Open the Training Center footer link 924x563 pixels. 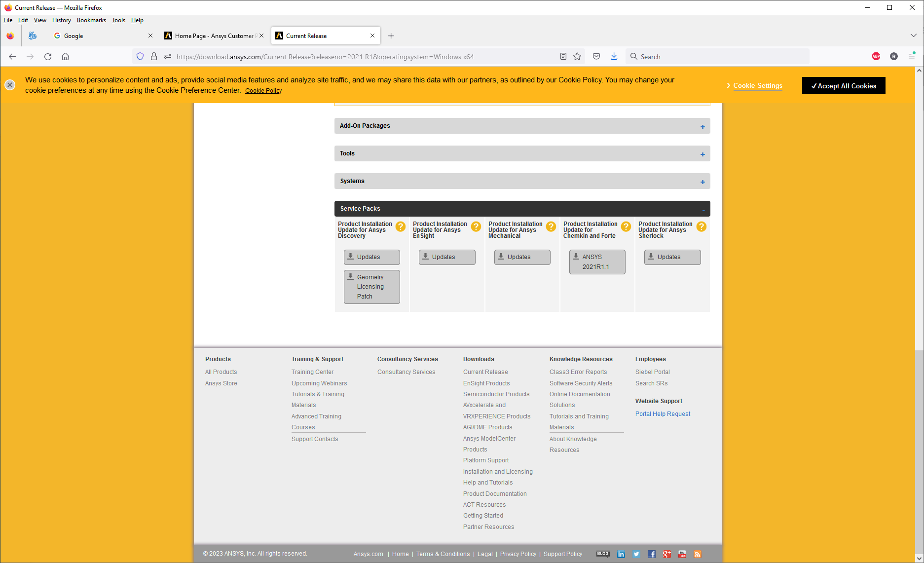312,372
